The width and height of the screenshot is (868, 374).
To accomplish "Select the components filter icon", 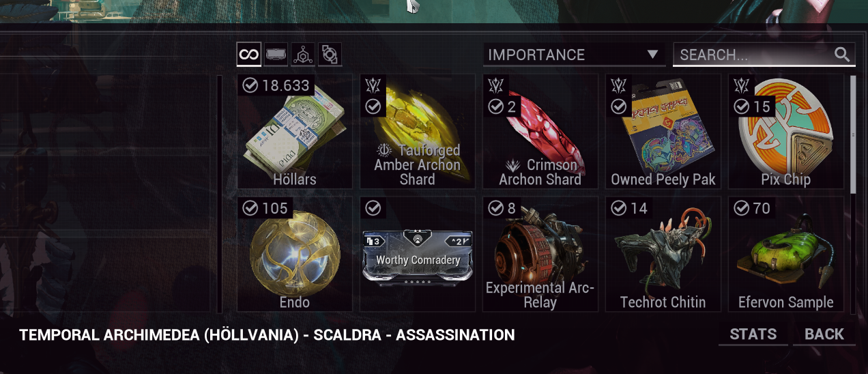I will [x=330, y=55].
